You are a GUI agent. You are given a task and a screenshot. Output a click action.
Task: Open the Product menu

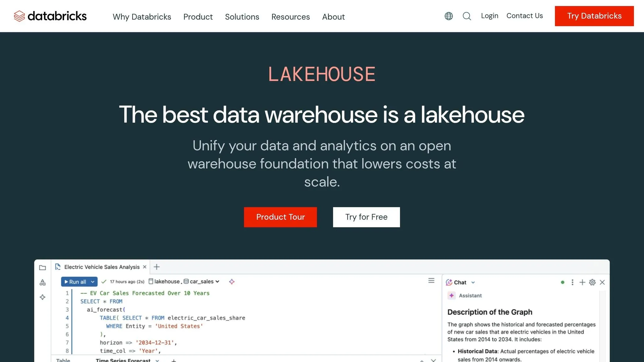(x=198, y=17)
